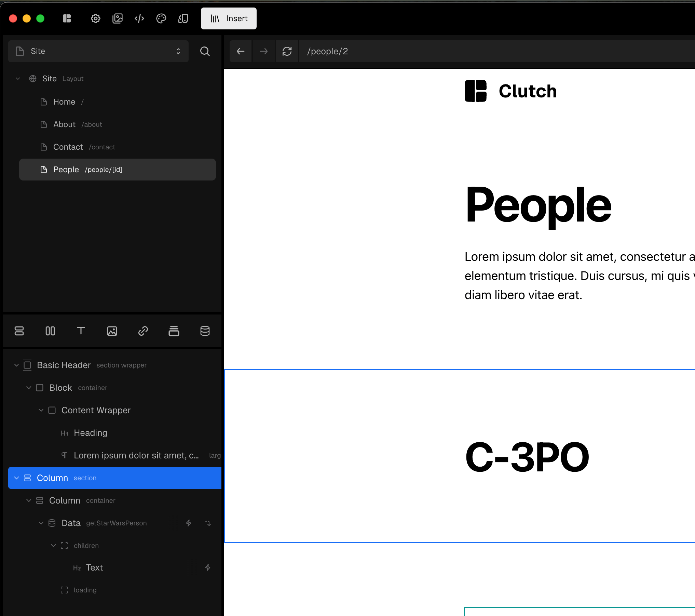Select the H2 Text layer
This screenshot has height=616, width=695.
pos(115,567)
